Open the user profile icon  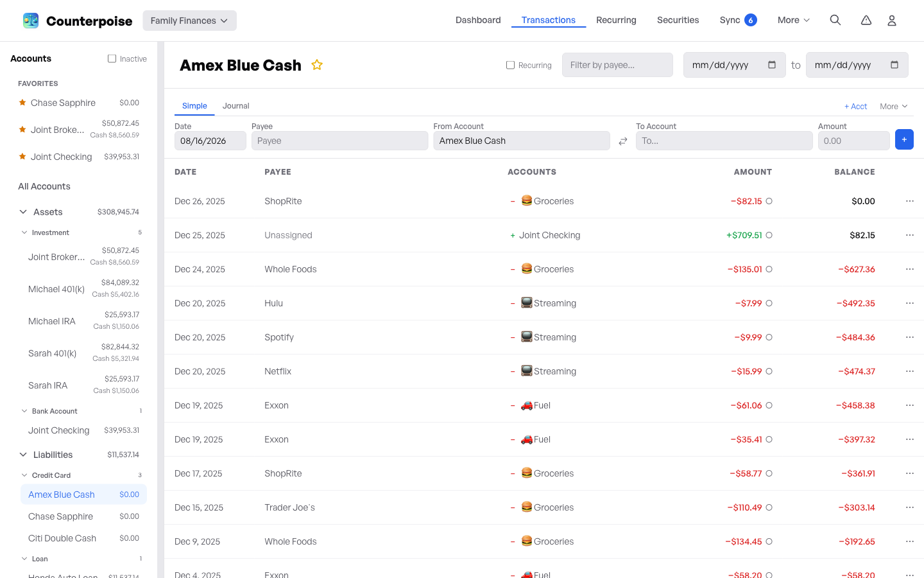click(x=892, y=21)
